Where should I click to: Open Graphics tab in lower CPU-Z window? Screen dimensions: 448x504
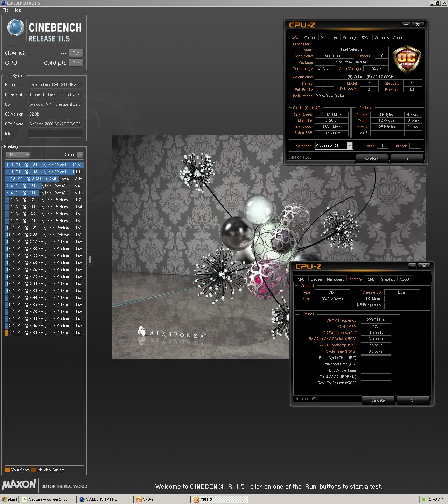(x=388, y=279)
